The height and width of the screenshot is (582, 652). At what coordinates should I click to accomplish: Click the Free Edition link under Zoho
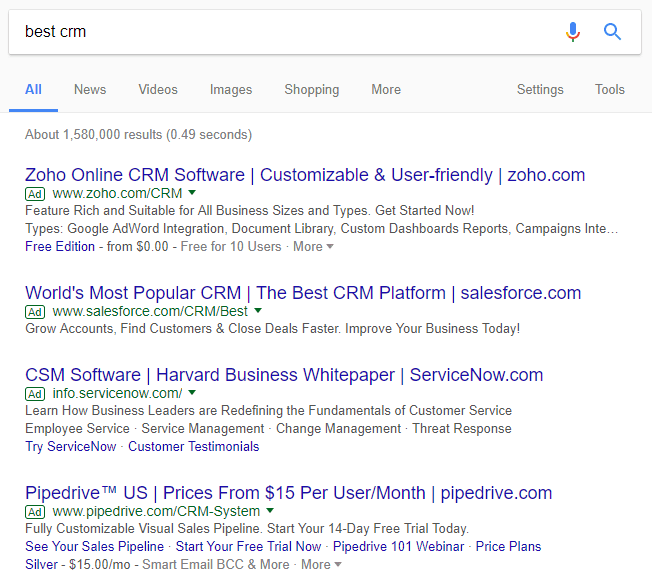60,247
